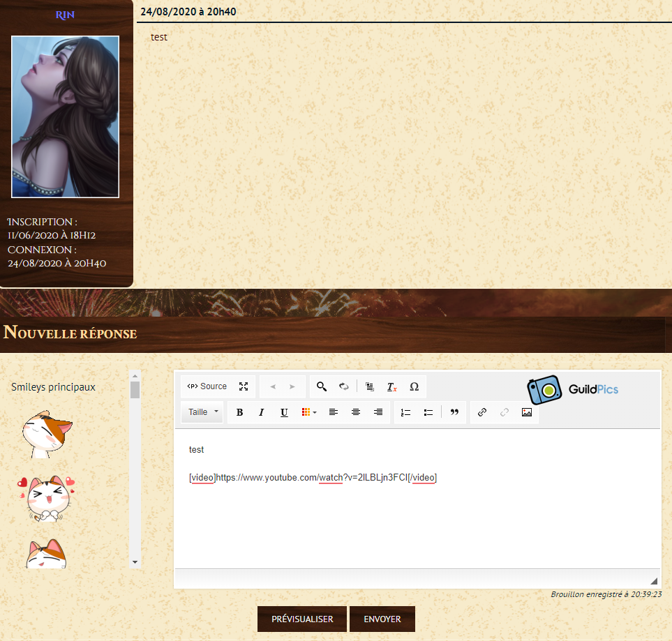Click the PRÉVISUALISER button
Screen dimensions: 672x641
(x=302, y=619)
